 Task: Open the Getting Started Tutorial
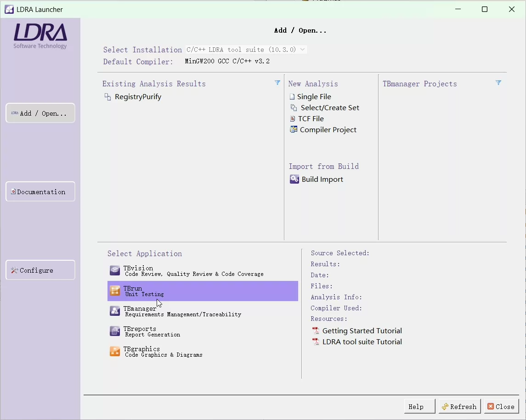click(x=362, y=331)
